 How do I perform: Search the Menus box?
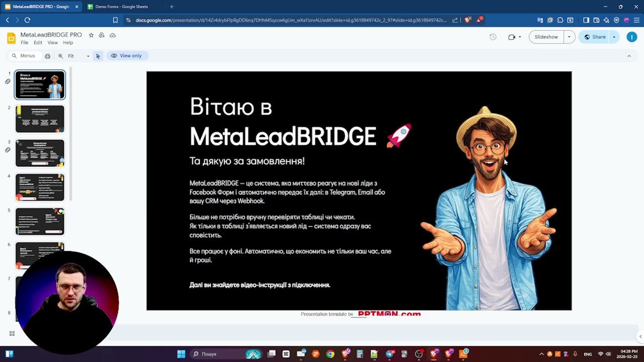[25, 56]
